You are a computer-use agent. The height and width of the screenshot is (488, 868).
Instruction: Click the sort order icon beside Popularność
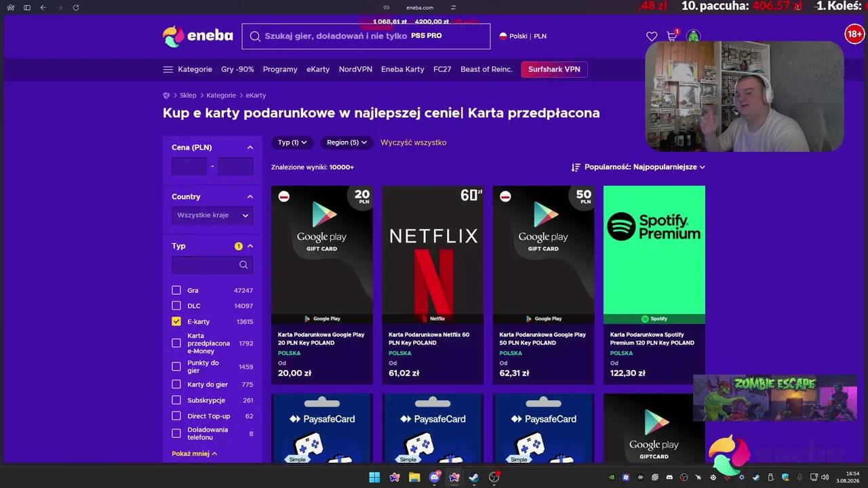point(576,167)
